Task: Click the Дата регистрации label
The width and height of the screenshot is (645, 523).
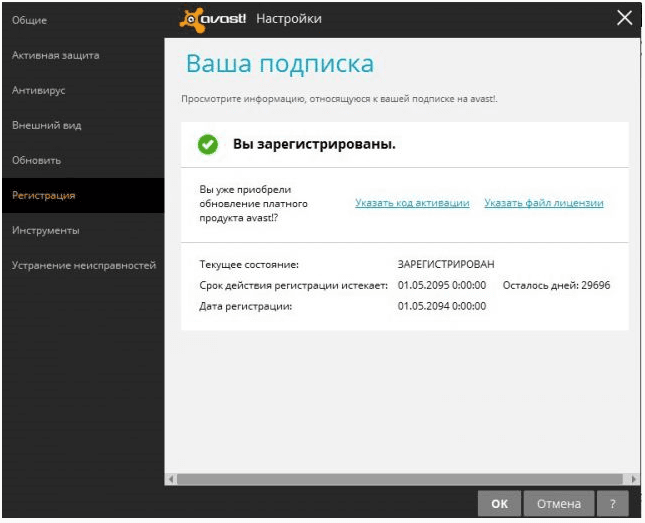Action: pos(246,307)
